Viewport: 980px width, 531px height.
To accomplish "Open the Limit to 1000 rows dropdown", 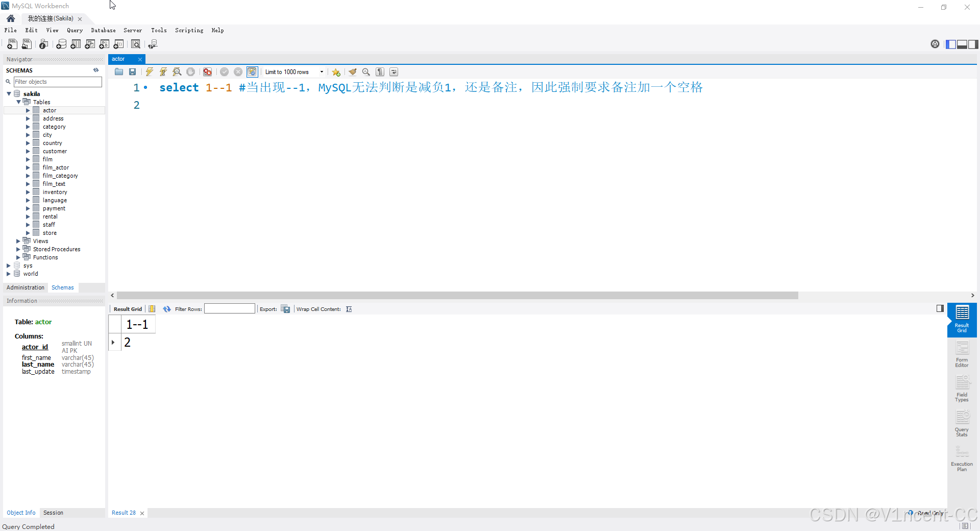I will [x=295, y=72].
